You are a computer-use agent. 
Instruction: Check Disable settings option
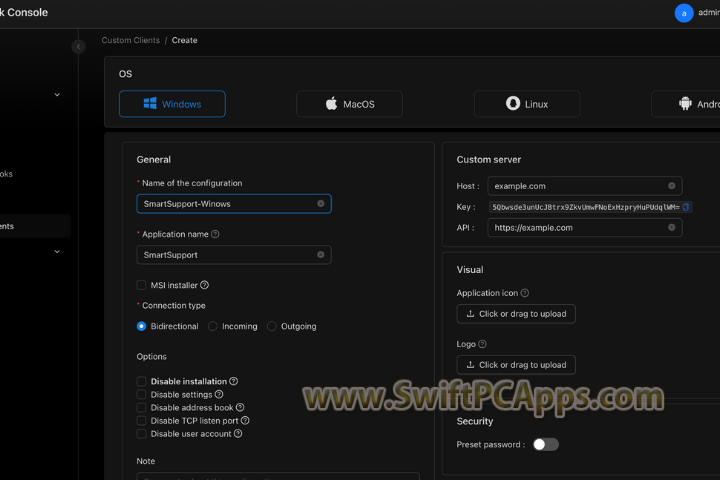[141, 395]
